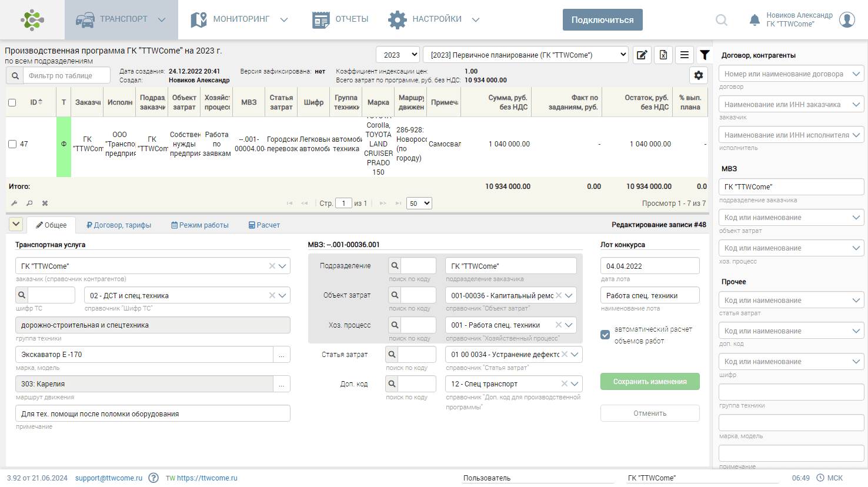Screen dimensions: 868x487
Task: Export program to Excel icon
Action: coord(663,55)
